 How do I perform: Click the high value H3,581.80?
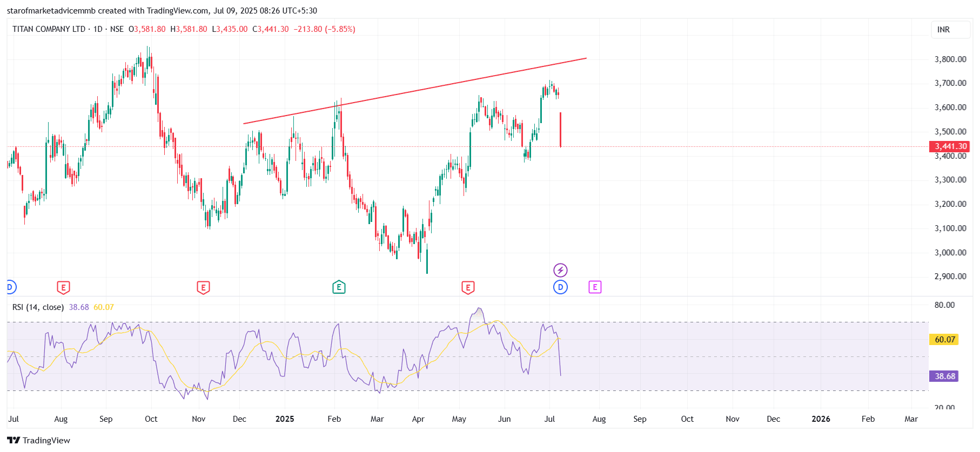(x=189, y=29)
